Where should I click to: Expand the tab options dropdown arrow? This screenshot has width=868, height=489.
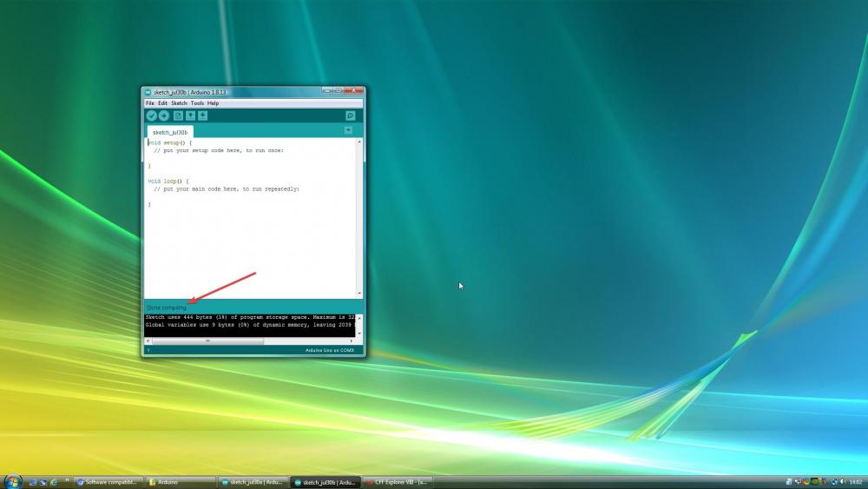click(348, 130)
